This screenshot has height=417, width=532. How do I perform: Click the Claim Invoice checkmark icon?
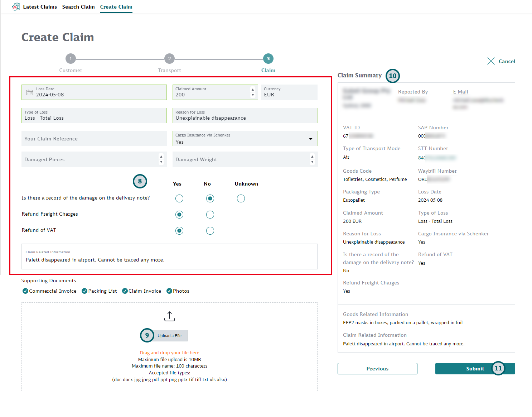coord(125,291)
